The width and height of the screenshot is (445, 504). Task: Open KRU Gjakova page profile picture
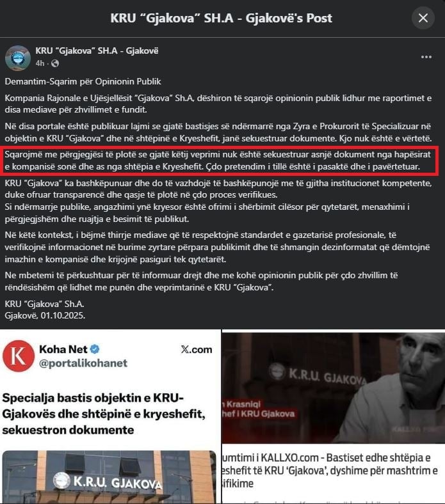pos(18,58)
